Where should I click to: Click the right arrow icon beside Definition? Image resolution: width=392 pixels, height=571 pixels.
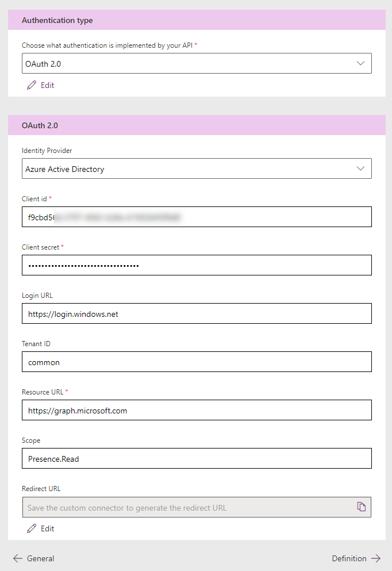tap(376, 558)
